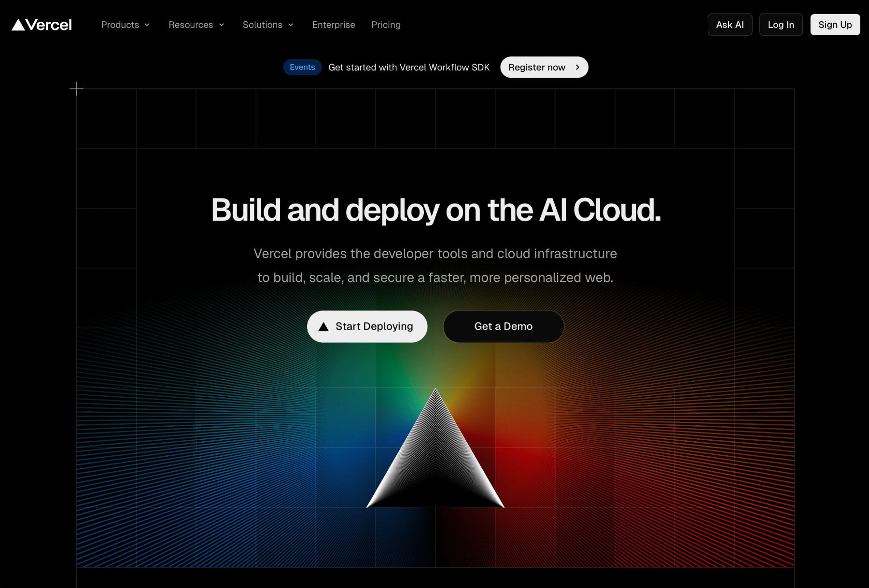The height and width of the screenshot is (588, 869).
Task: Click the Log In button
Action: coord(781,25)
